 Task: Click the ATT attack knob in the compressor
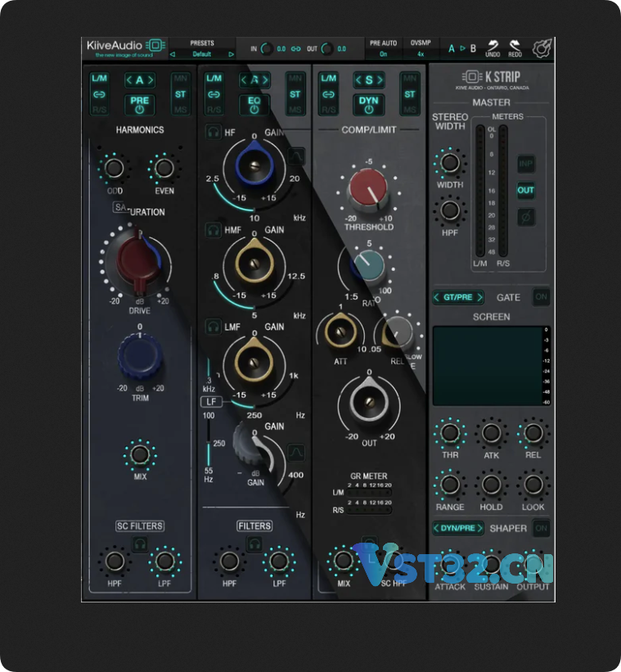click(340, 331)
